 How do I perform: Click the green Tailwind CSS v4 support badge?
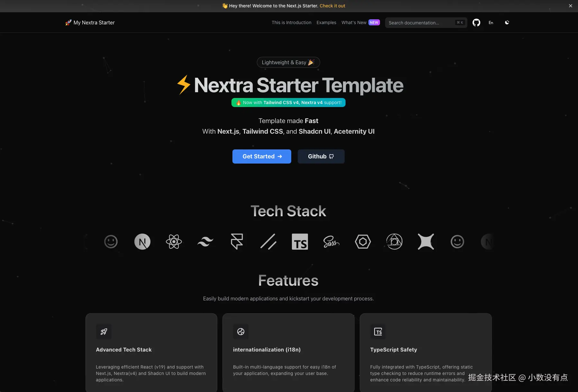click(288, 102)
